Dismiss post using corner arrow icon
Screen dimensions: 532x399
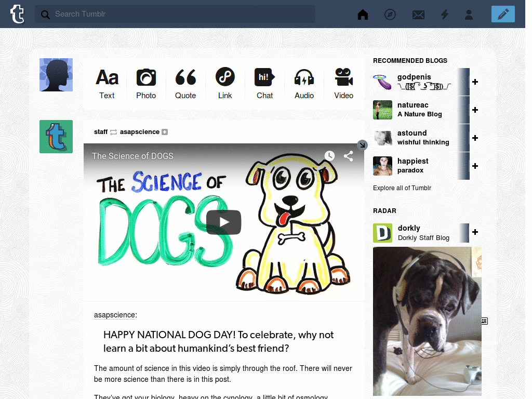[x=362, y=145]
